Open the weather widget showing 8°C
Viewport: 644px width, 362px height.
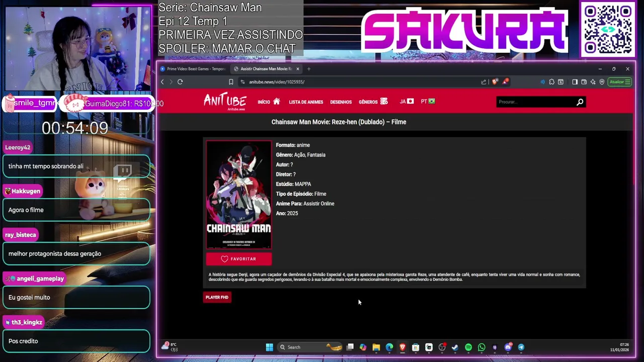tap(170, 346)
